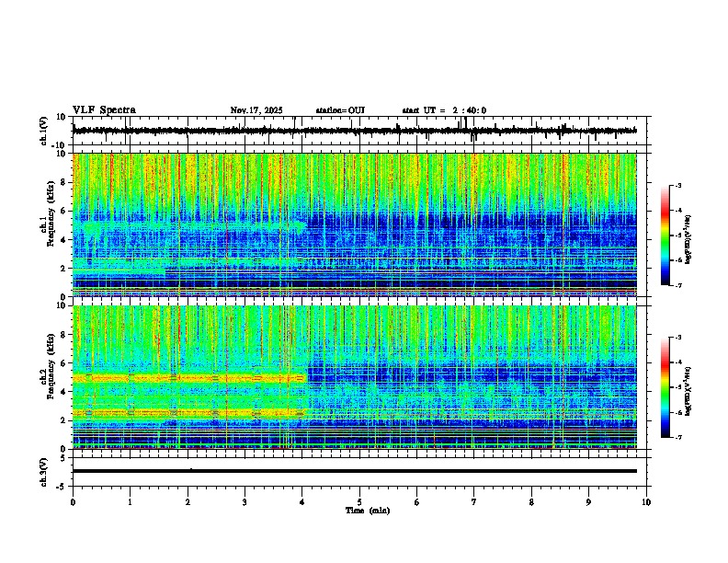Click the 'Time (min)' x-axis label

coord(368,511)
